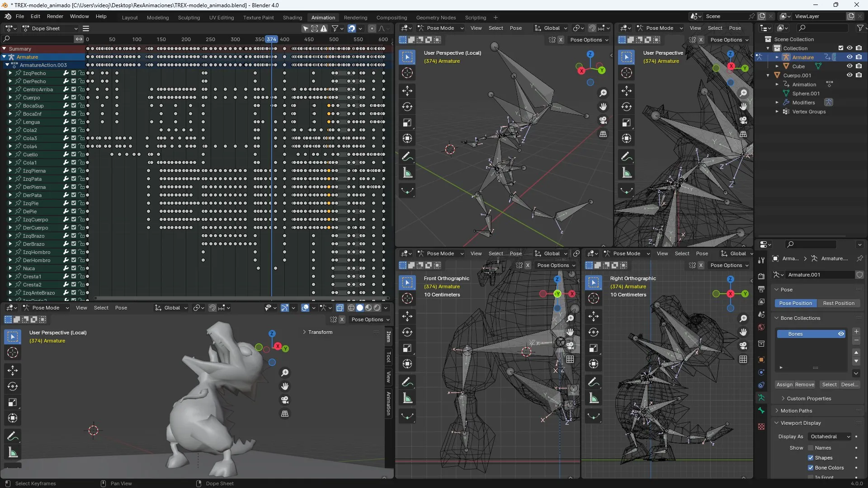Click the Assign button
868x488 pixels.
[x=784, y=385]
